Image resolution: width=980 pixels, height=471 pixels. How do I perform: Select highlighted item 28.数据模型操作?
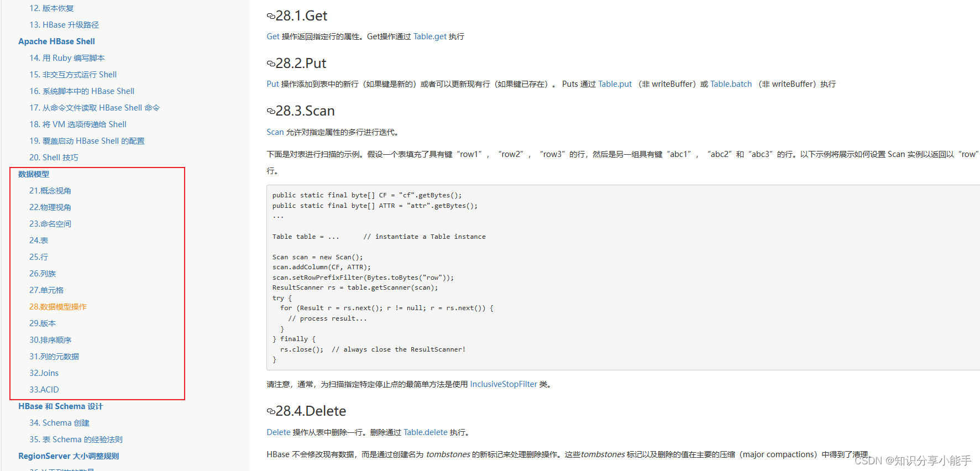point(58,307)
